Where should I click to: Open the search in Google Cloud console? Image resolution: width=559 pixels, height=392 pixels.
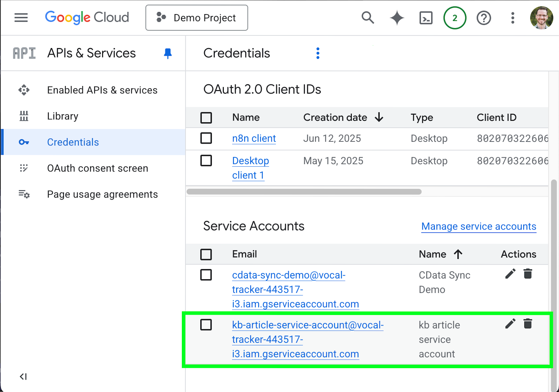(368, 17)
